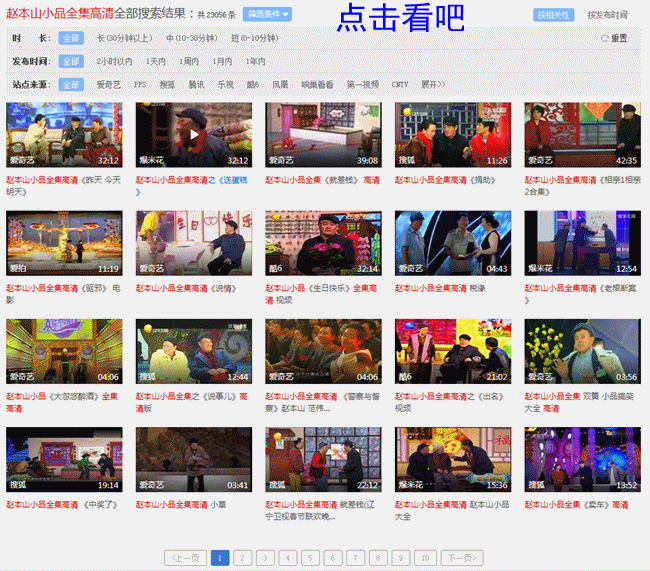Viewport: 650px width, 571px height.
Task: Filter site source by 爱奇艺
Action: pos(108,85)
